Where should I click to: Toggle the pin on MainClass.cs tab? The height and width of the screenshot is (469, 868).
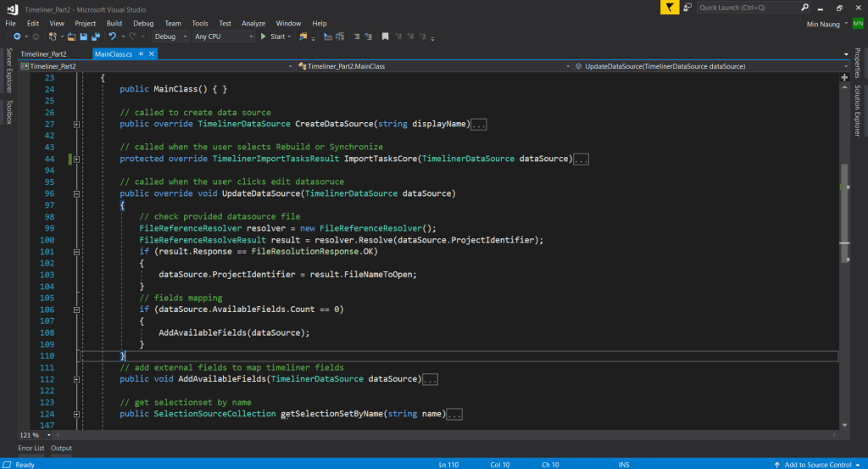[x=140, y=53]
